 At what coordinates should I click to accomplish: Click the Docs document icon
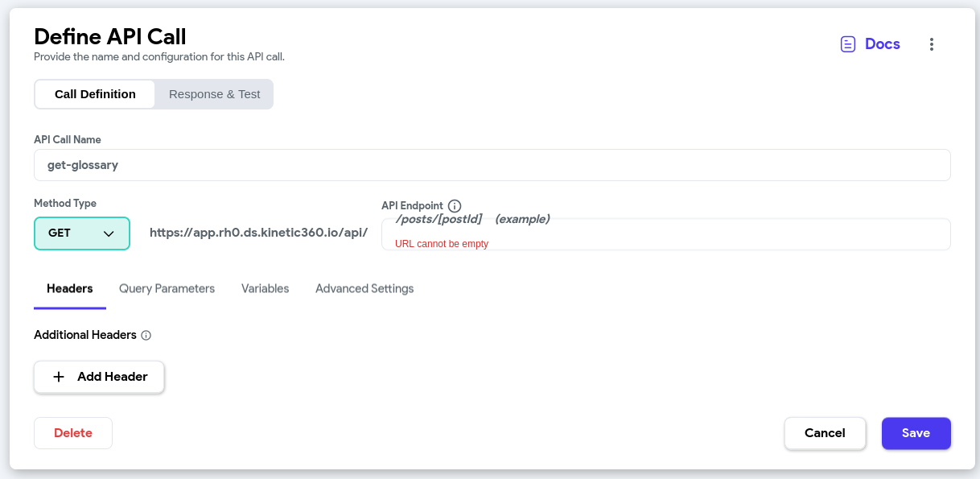(x=847, y=43)
